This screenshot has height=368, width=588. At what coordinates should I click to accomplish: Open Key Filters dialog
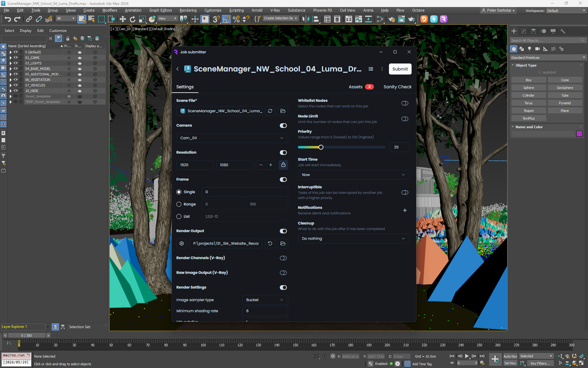coord(540,363)
